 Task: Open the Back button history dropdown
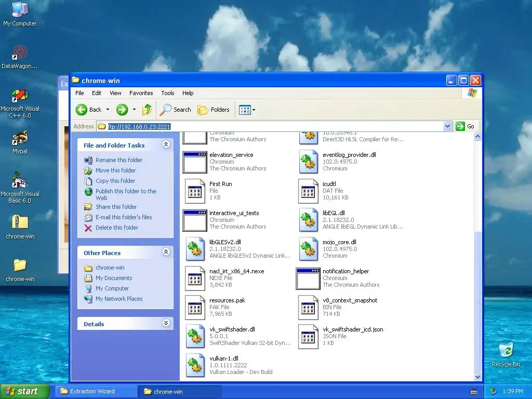108,110
